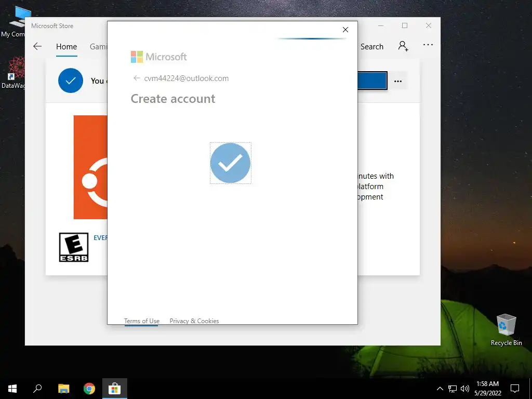Open the Windows Start menu
Image resolution: width=532 pixels, height=399 pixels.
coord(12,389)
